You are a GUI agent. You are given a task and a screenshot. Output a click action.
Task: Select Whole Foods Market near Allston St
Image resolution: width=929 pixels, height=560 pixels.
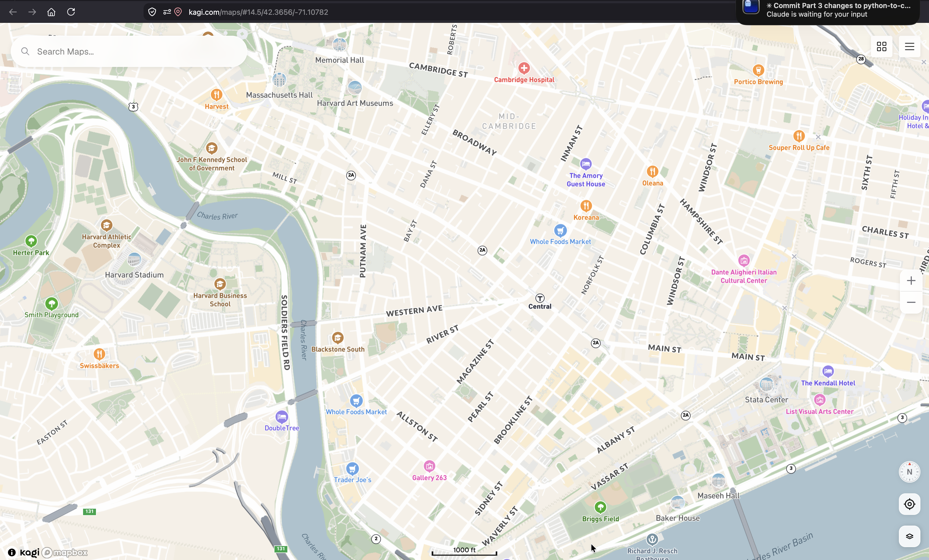point(356,401)
